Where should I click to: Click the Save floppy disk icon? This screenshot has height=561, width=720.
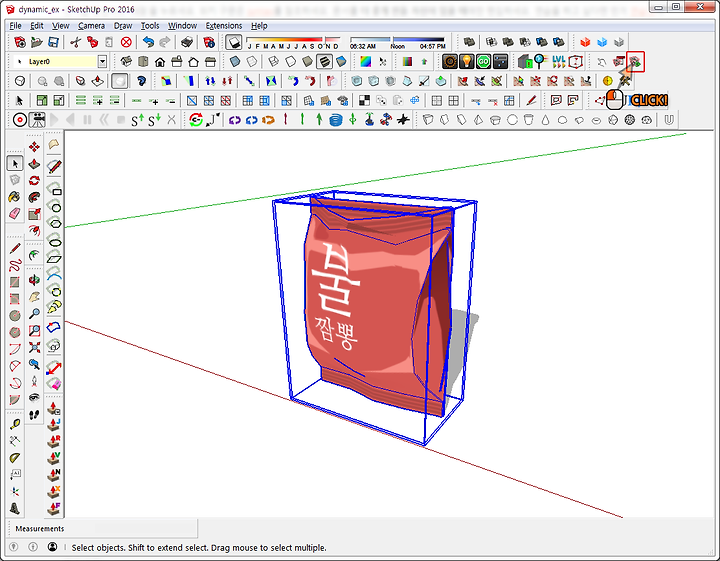[53, 42]
